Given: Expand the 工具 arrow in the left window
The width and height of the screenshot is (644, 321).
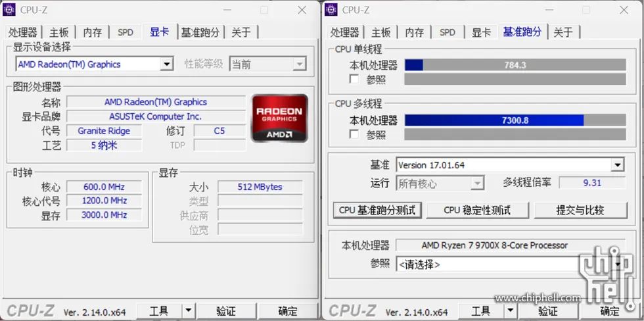Looking at the screenshot, I should [x=188, y=310].
